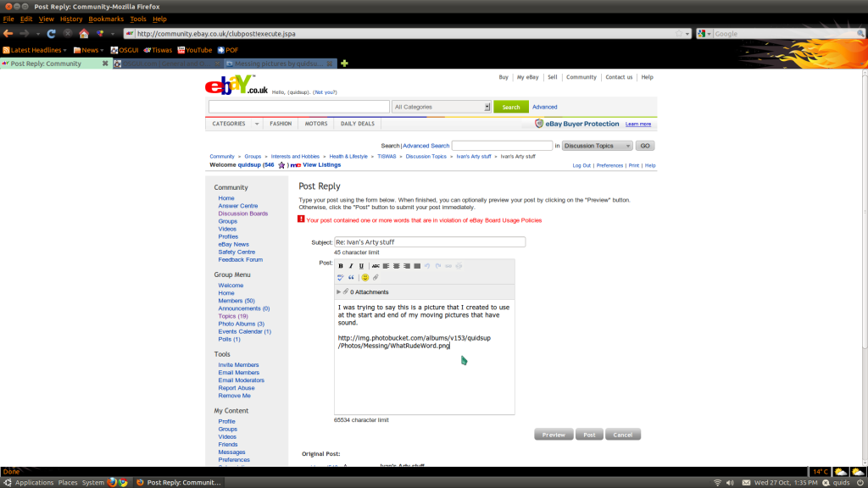Attach file using toolbar paperclip icon

click(376, 277)
